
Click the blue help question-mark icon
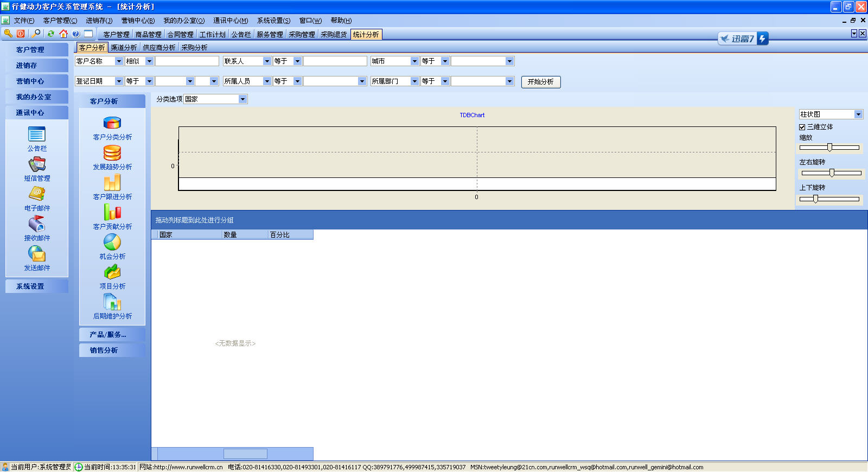click(76, 34)
